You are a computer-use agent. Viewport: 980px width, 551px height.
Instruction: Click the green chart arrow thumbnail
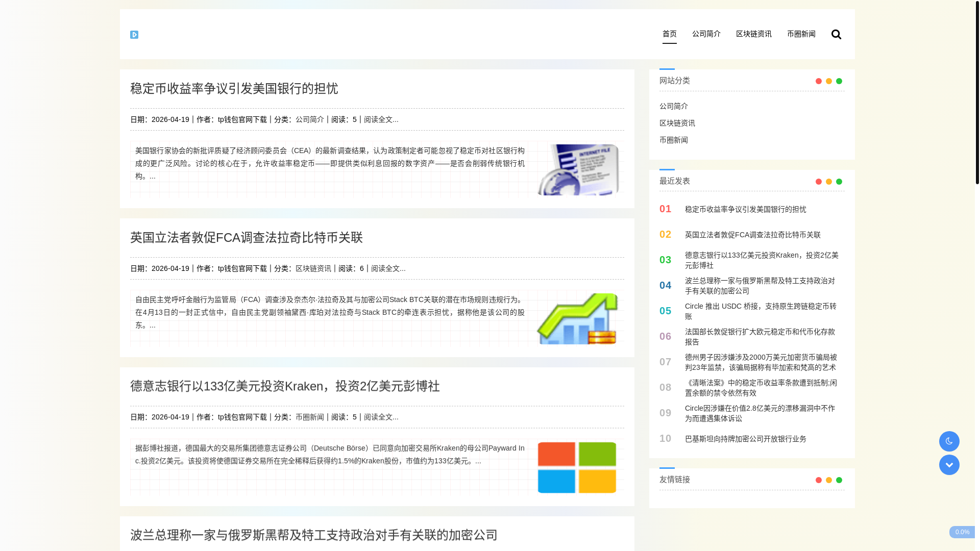point(577,318)
